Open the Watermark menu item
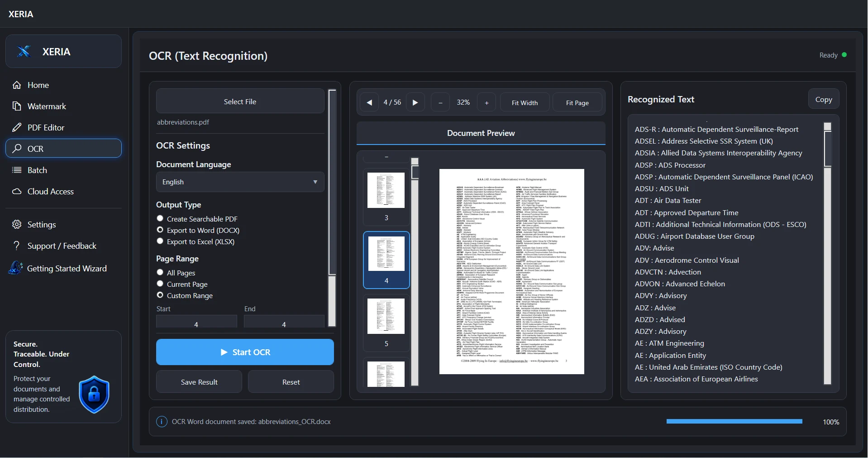Image resolution: width=868 pixels, height=458 pixels. click(x=63, y=106)
